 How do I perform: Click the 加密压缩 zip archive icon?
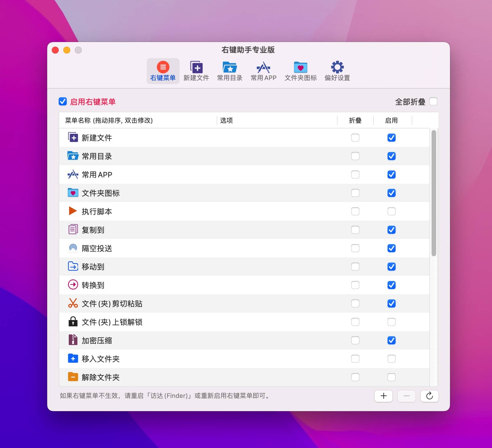click(73, 340)
